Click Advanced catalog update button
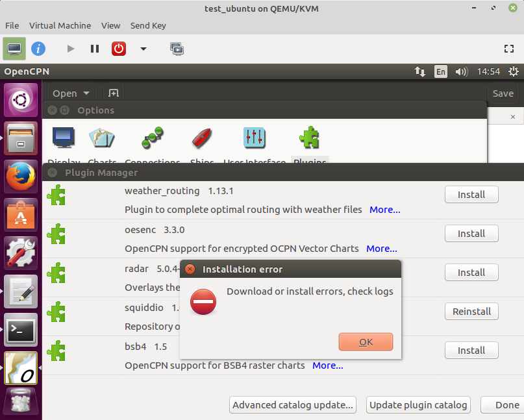Viewport: 524px width, 420px height. 293,405
